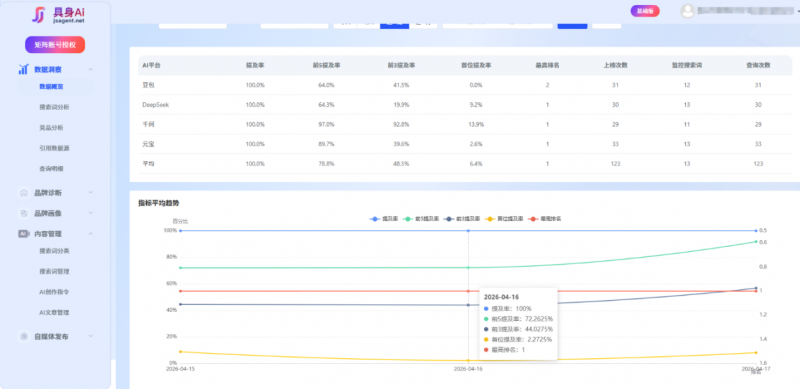Viewport: 800px width, 389px height.
Task: Click the 内容管理 AI icon
Action: pos(23,234)
